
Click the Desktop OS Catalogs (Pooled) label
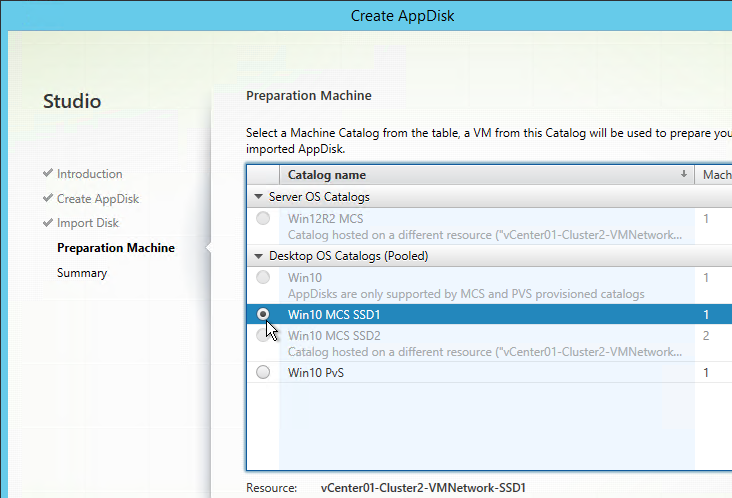click(349, 256)
